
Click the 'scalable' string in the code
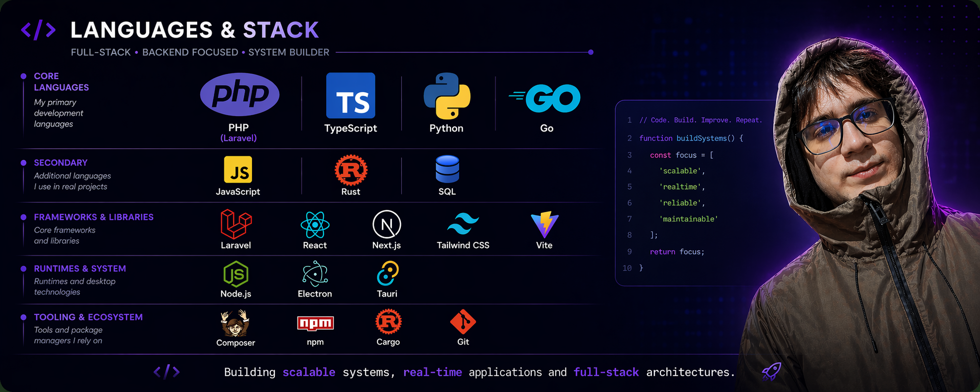682,171
